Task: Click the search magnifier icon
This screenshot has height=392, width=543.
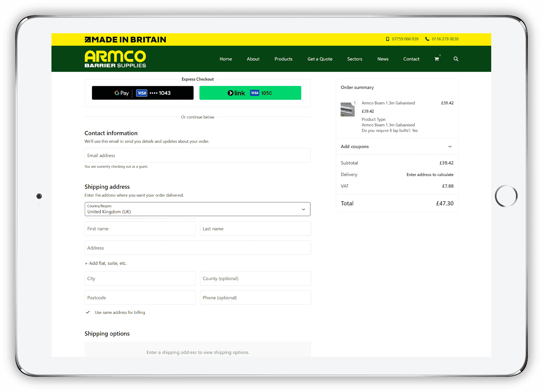Action: coord(456,59)
